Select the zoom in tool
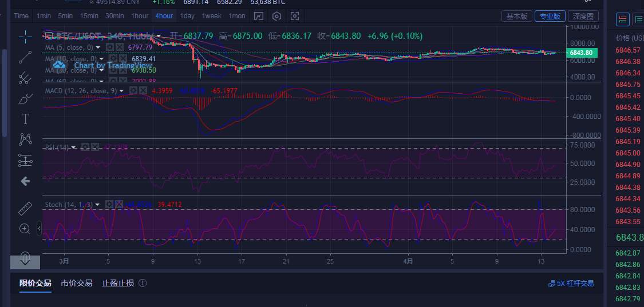 pos(25,229)
